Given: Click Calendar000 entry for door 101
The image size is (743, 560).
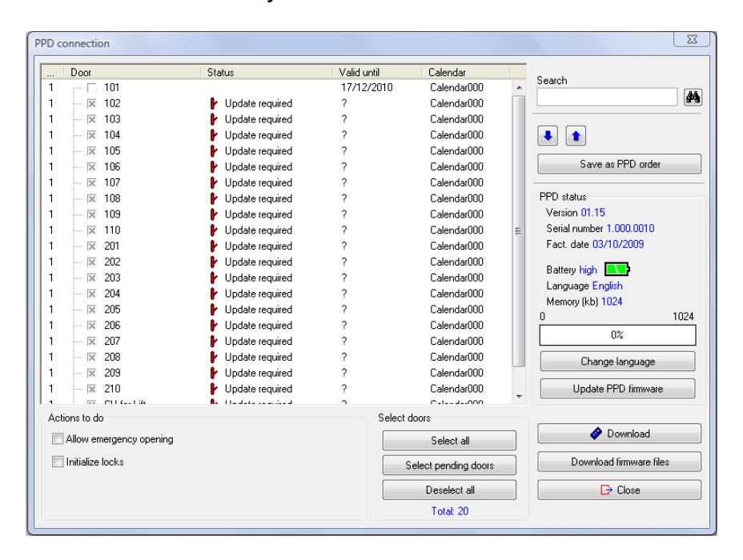Looking at the screenshot, I should [457, 87].
